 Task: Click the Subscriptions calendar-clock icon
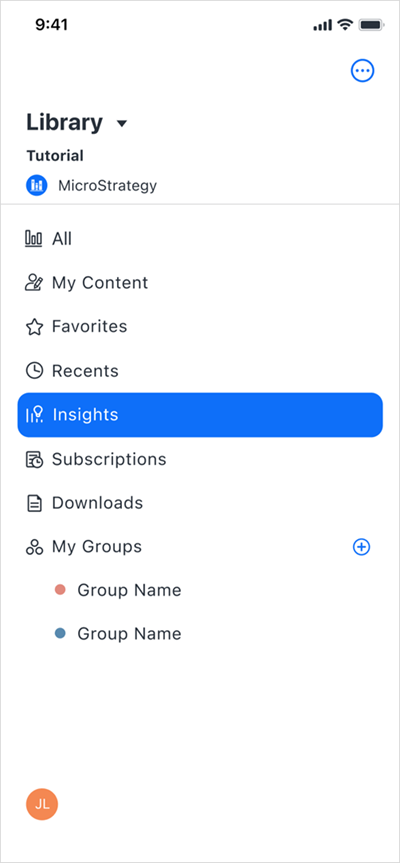[34, 459]
